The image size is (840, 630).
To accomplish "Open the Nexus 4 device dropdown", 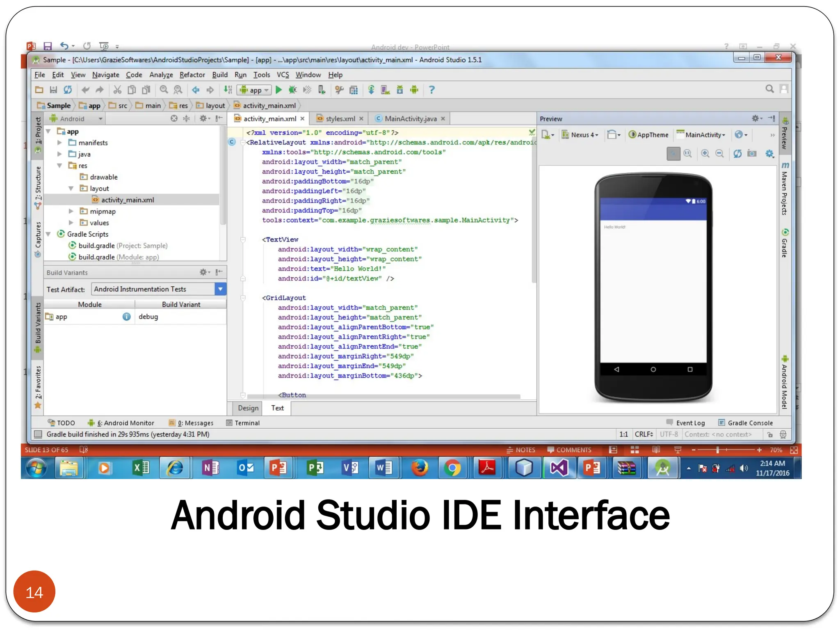I will 580,135.
